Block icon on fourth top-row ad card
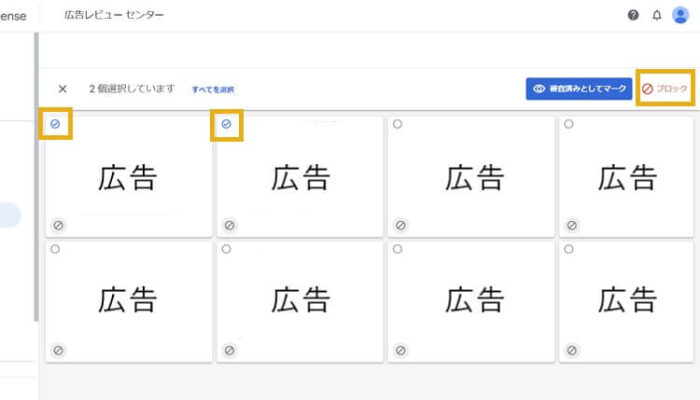The width and height of the screenshot is (700, 400). 572,225
